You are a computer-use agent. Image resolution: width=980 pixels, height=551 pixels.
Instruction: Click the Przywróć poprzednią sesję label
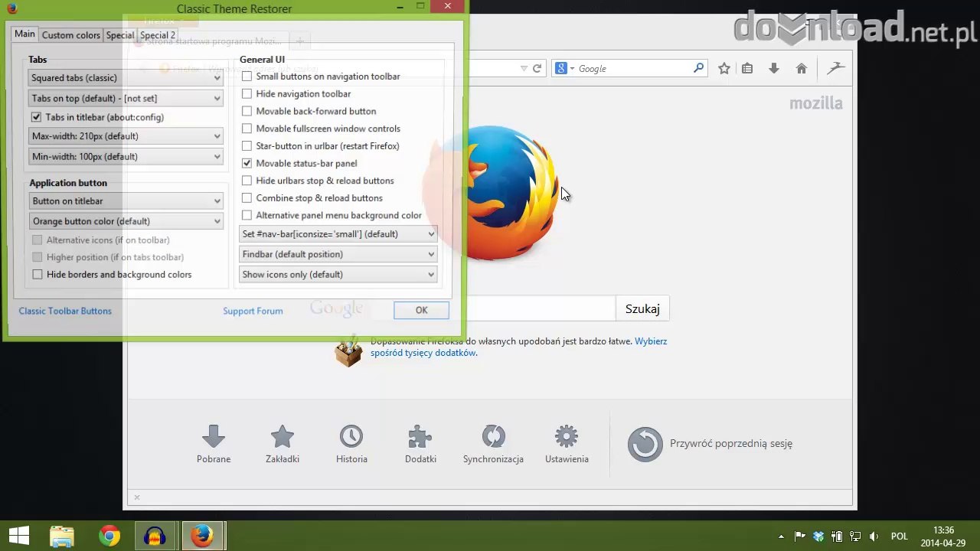click(x=731, y=443)
